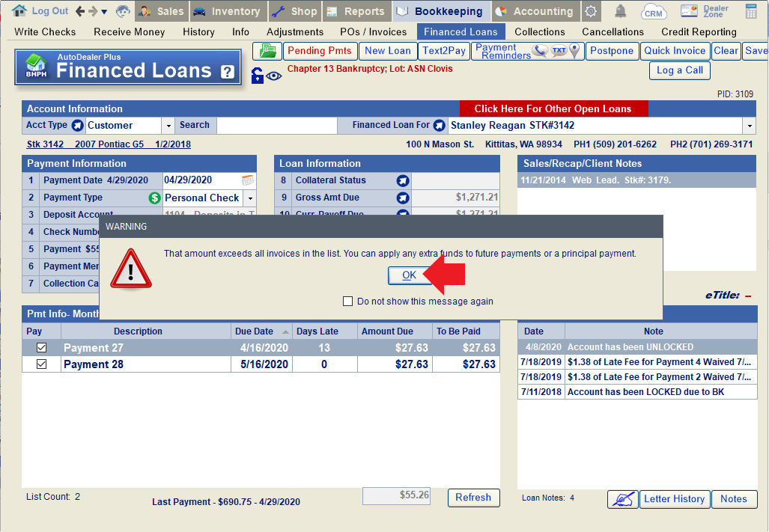This screenshot has width=769, height=532.
Task: Open the navigation history dropdown arrow
Action: [x=104, y=12]
